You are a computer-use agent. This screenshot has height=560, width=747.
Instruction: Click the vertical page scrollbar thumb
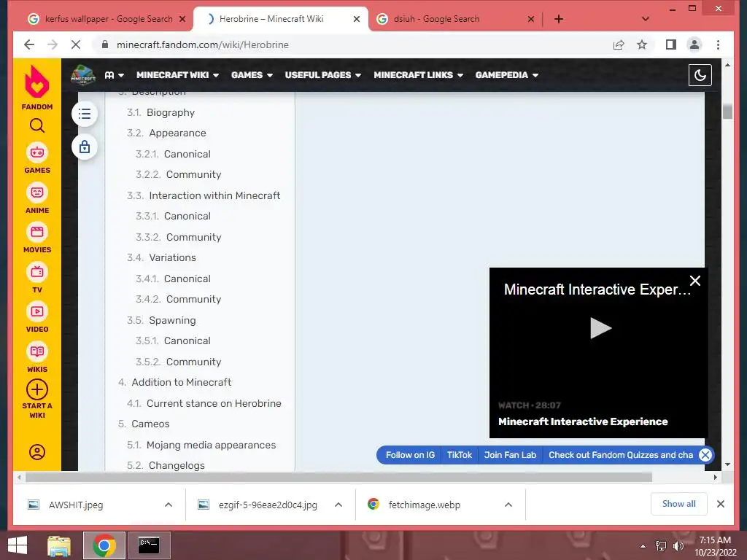coord(727,112)
